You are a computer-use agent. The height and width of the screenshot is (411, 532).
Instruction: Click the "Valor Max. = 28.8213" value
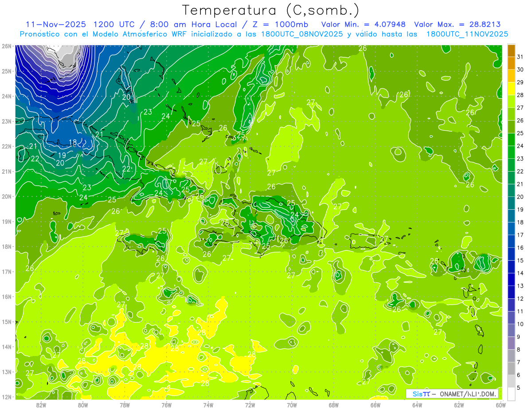click(x=457, y=24)
